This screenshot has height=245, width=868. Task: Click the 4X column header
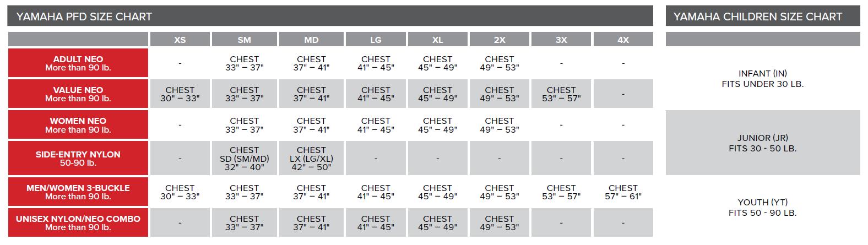623,40
